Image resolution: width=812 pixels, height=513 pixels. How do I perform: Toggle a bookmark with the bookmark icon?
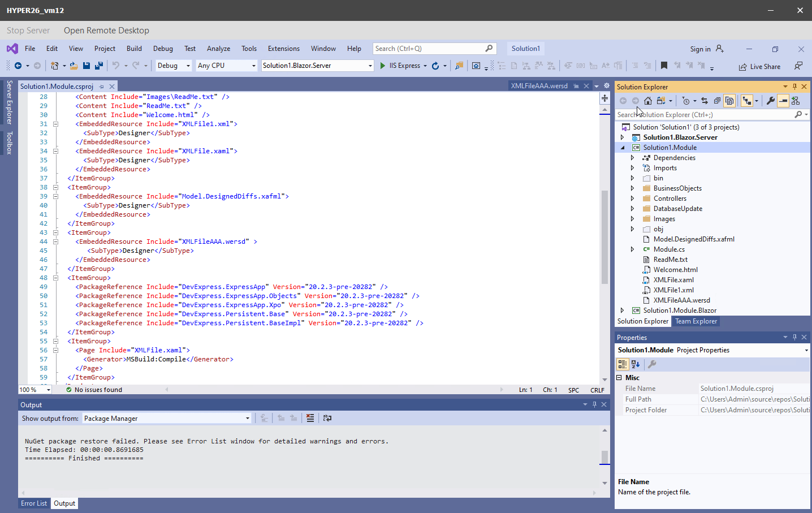[x=664, y=66]
